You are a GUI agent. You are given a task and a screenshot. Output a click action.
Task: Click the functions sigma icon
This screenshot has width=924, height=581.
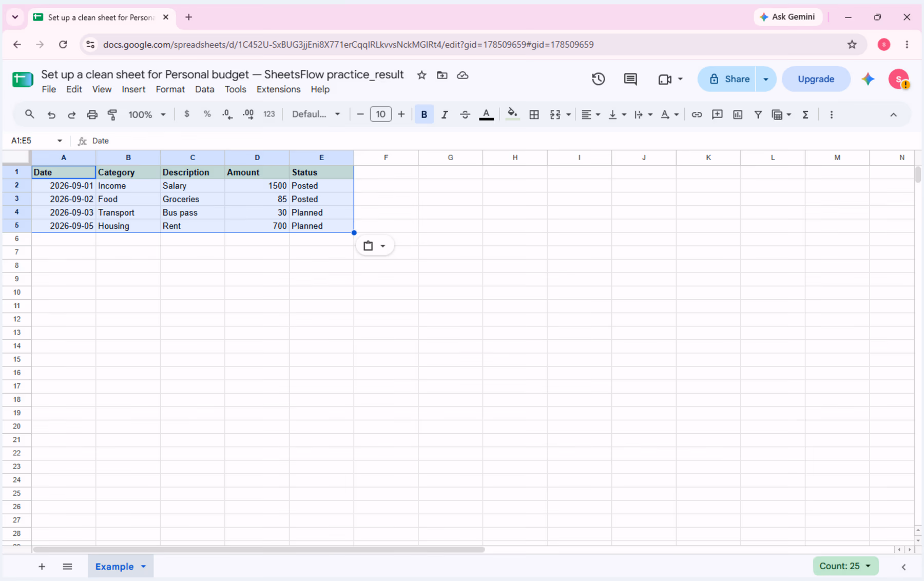[805, 114]
